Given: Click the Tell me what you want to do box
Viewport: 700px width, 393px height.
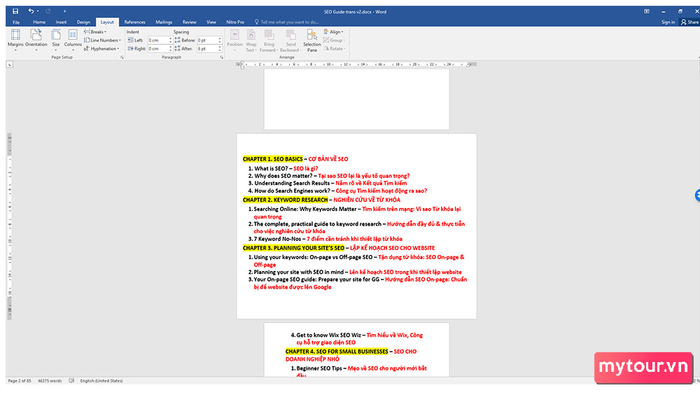Looking at the screenshot, I should point(287,22).
